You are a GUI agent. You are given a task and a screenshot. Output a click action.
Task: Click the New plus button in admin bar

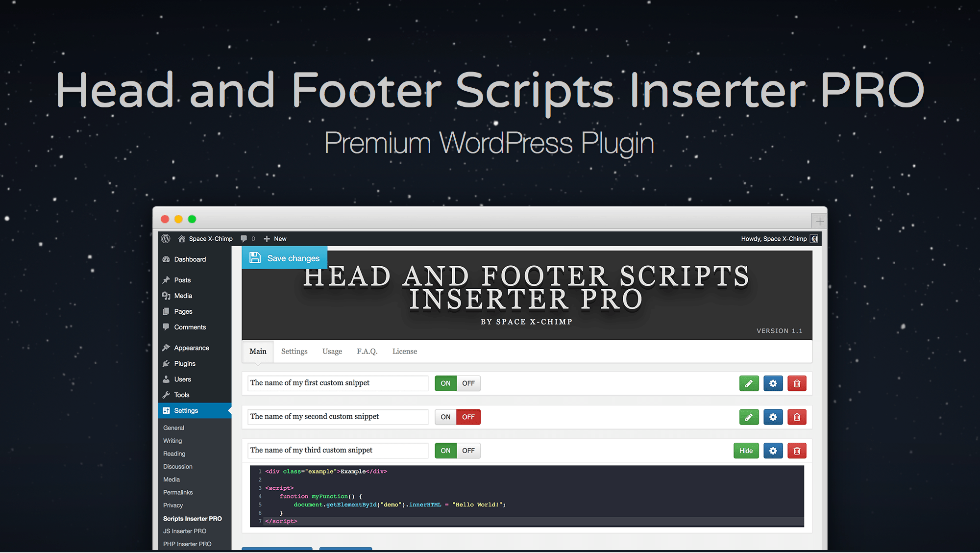click(275, 239)
